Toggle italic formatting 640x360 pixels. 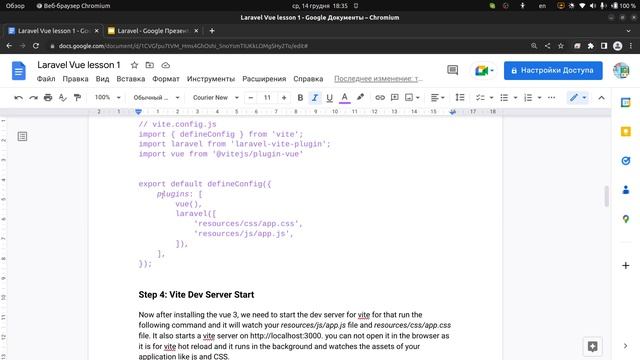(315, 98)
